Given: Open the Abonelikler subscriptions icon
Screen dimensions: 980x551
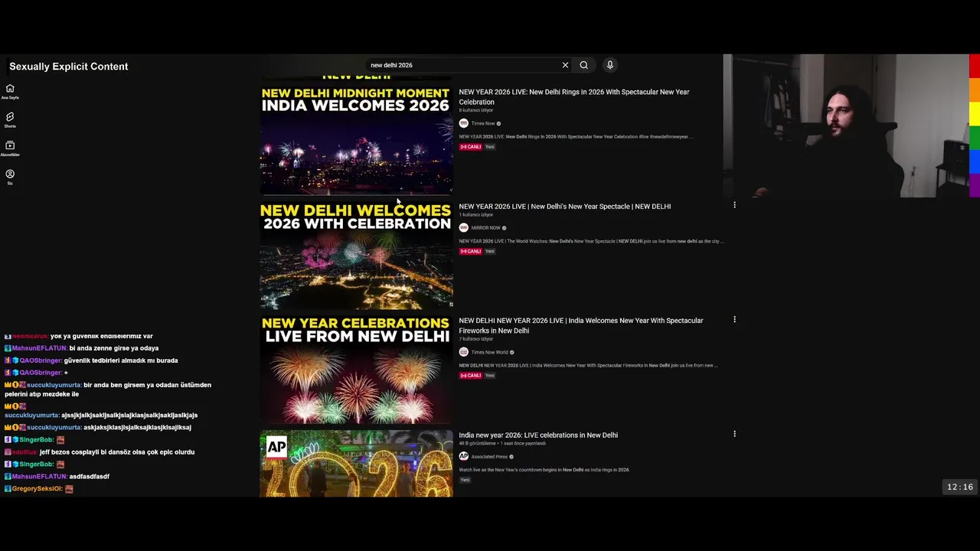Looking at the screenshot, I should 10,148.
